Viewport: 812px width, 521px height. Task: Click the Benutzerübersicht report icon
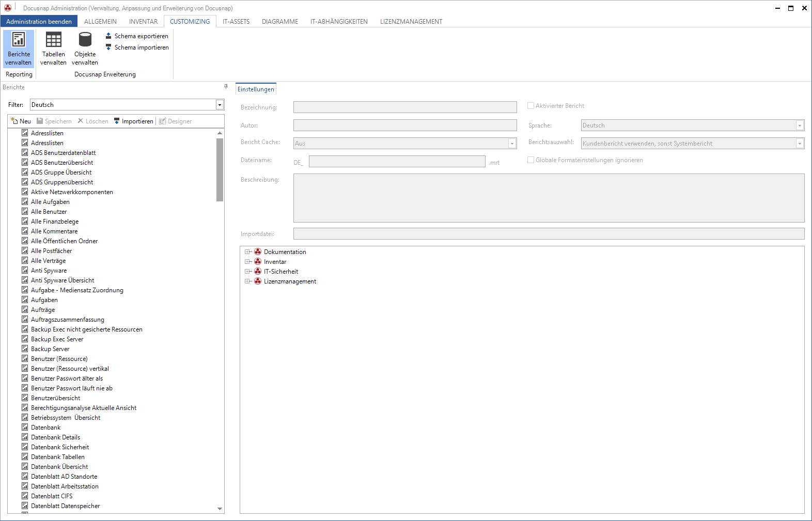(x=25, y=398)
